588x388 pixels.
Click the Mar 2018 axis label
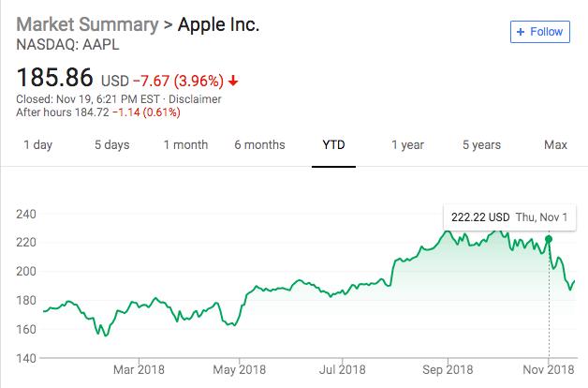(139, 369)
